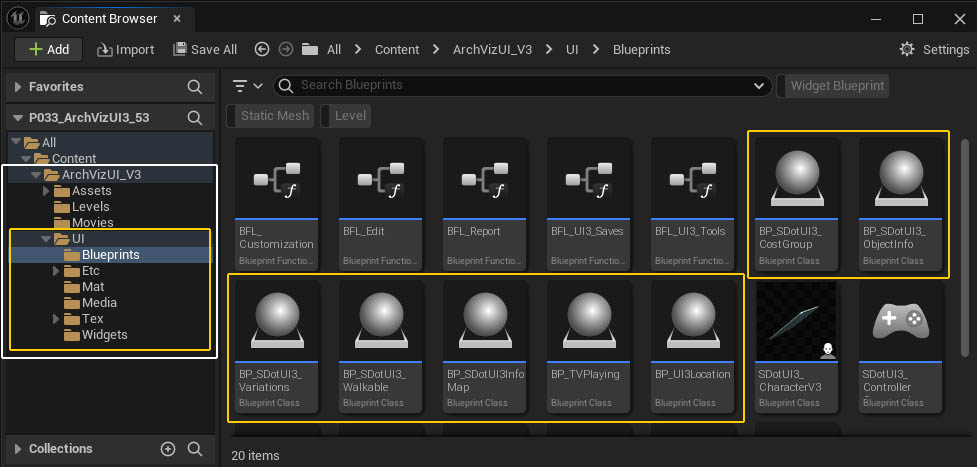Select the BP_SDotUI3_ObjectInfo blueprint
Screen dimensions: 977x467
pos(901,205)
